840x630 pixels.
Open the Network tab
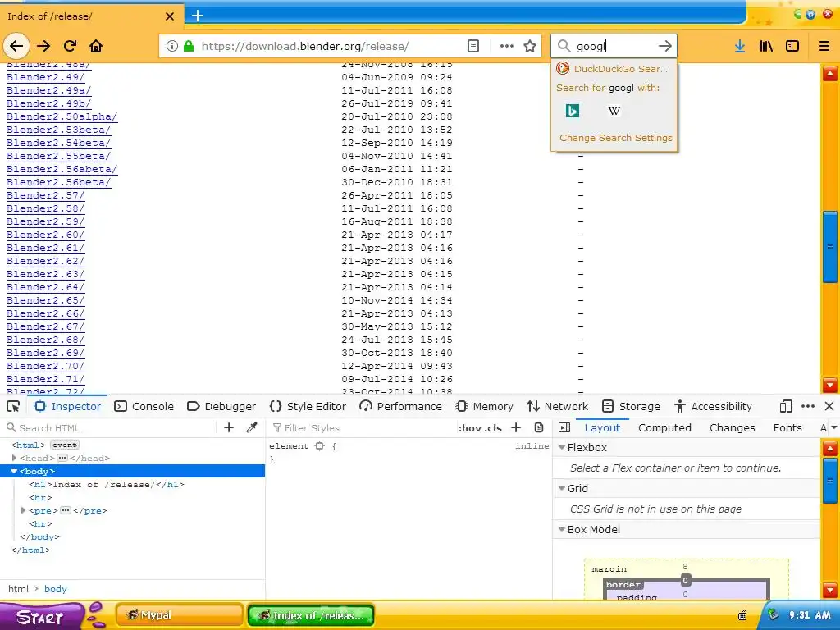tap(558, 407)
